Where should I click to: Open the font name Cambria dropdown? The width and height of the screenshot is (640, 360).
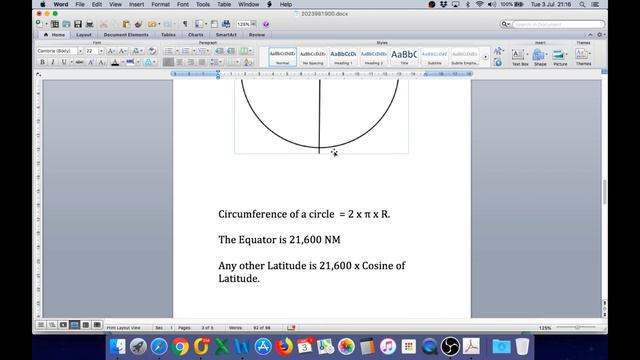click(x=80, y=51)
